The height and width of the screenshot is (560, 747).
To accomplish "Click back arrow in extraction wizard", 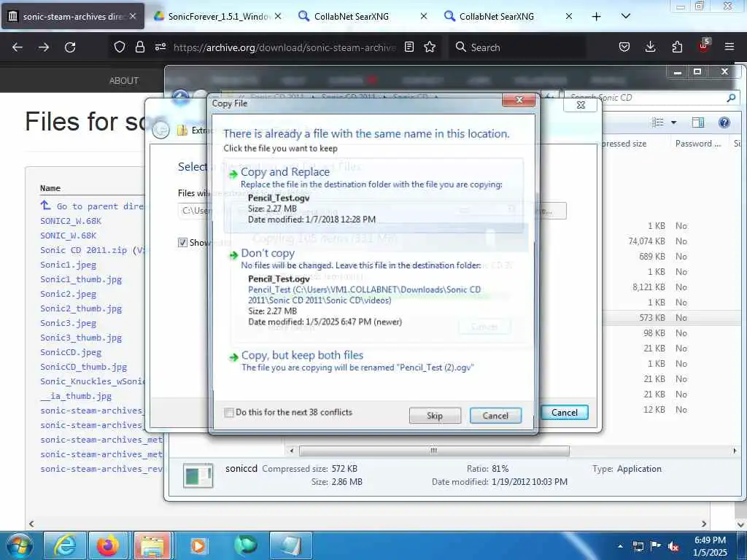I will pyautogui.click(x=161, y=130).
